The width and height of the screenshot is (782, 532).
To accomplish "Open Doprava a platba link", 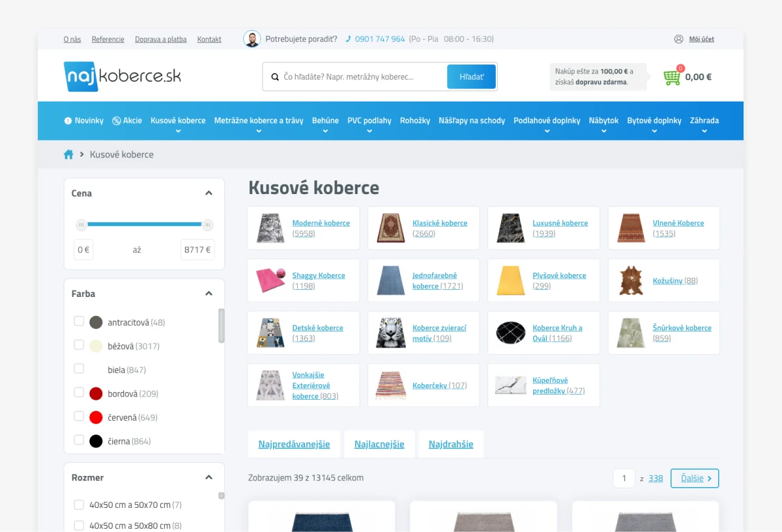I will click(x=161, y=39).
